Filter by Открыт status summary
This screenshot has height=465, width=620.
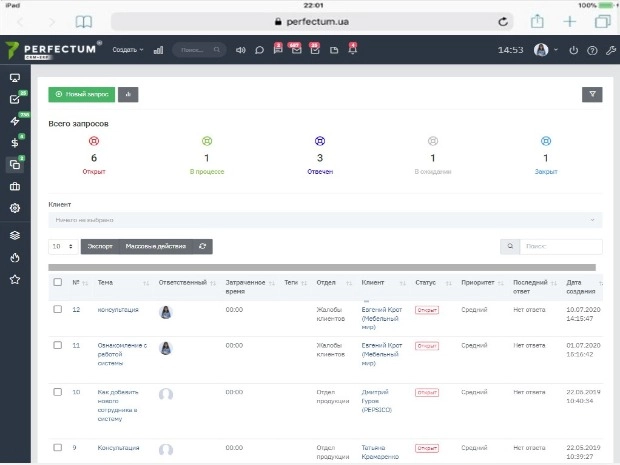point(94,158)
